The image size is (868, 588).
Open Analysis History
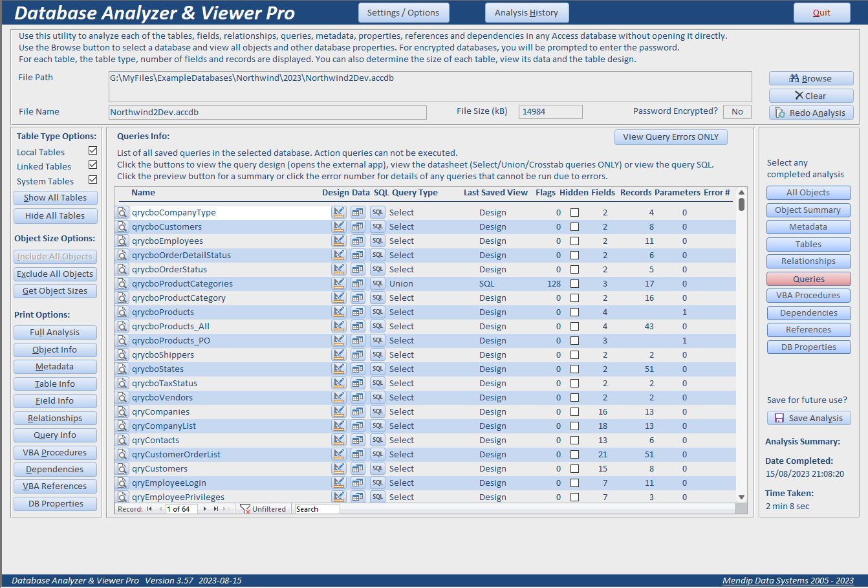526,13
